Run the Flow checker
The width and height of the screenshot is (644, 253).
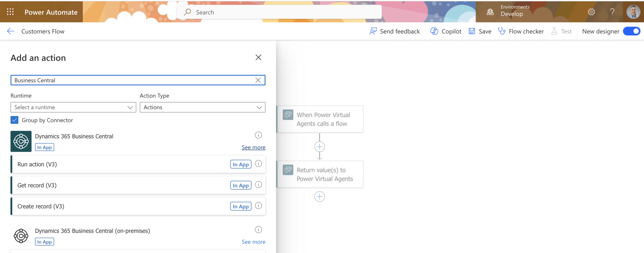[x=521, y=31]
